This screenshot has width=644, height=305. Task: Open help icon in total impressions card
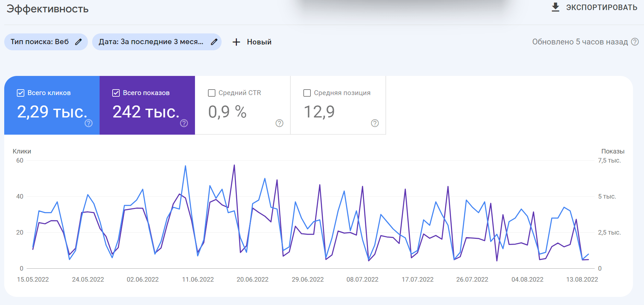(184, 123)
